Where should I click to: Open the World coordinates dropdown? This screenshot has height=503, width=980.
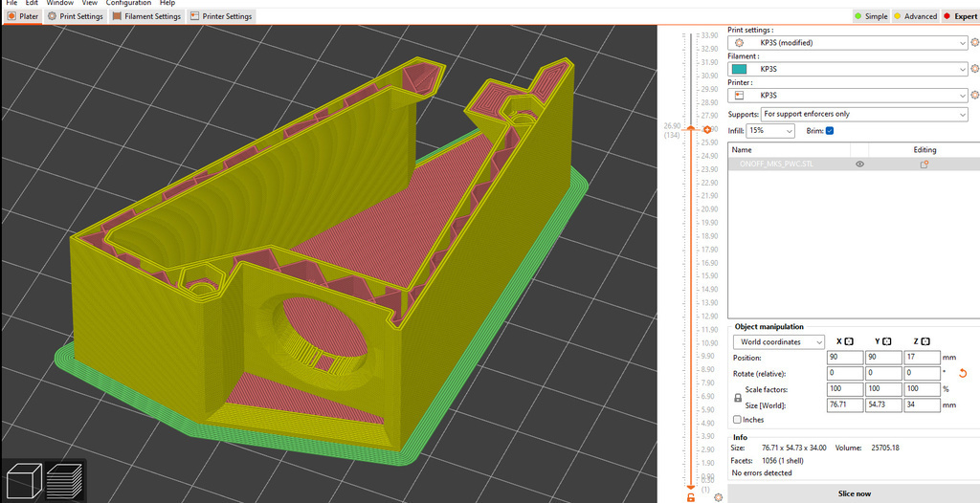click(x=778, y=342)
